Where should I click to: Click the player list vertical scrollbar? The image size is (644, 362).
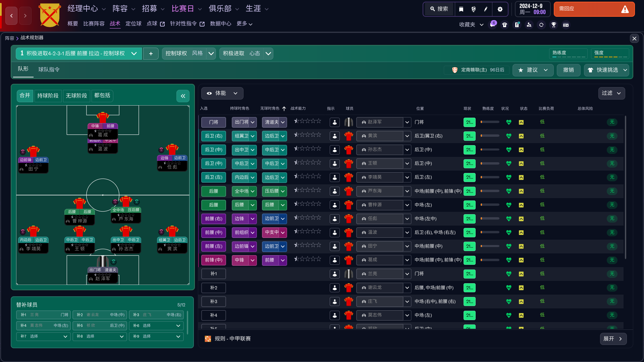point(626,188)
